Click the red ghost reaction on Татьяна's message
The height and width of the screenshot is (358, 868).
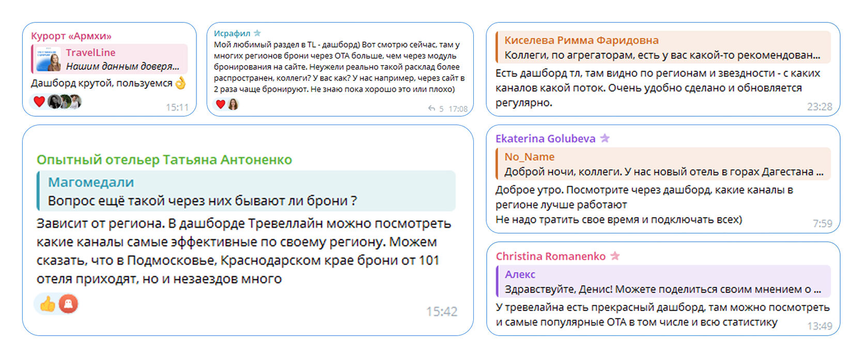[x=68, y=304]
